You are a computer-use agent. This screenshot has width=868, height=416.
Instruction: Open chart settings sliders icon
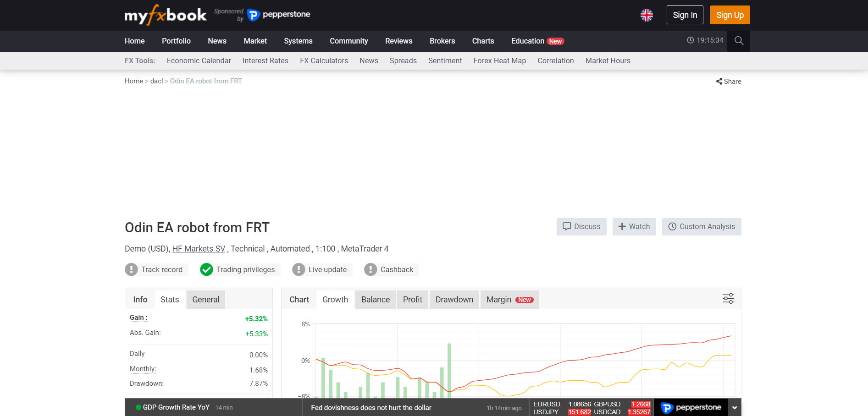(728, 299)
